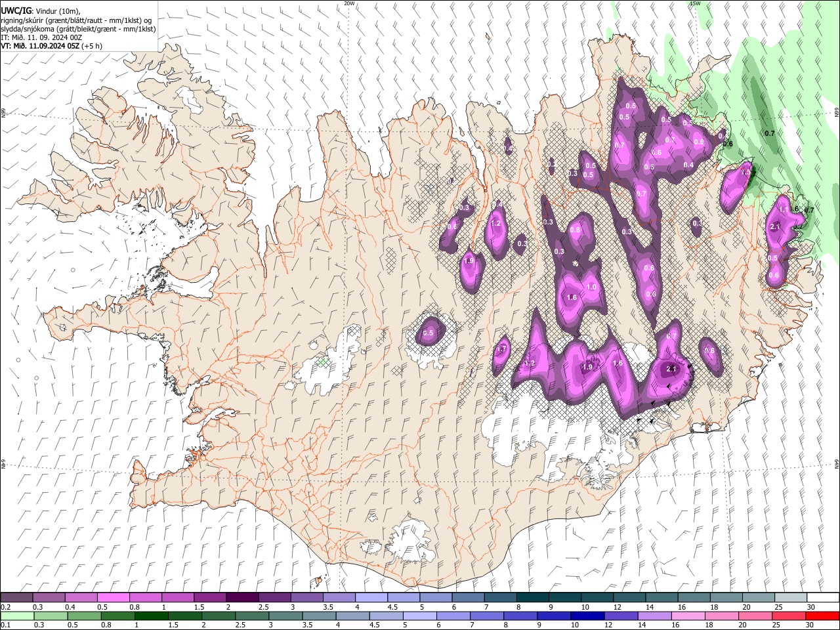Click the 'VT: Mið. 11.09.2024 05Z (+5 h)' line
The width and height of the screenshot is (840, 630).
[52, 46]
